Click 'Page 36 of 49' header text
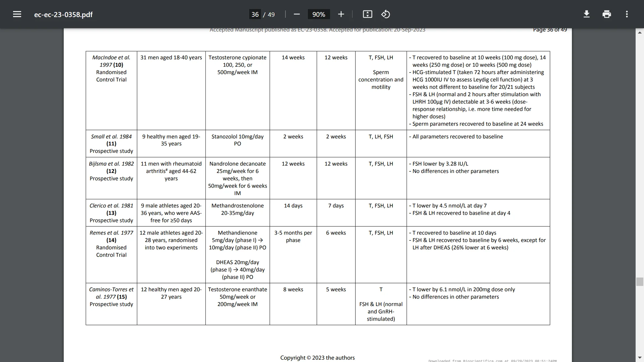 pyautogui.click(x=550, y=30)
